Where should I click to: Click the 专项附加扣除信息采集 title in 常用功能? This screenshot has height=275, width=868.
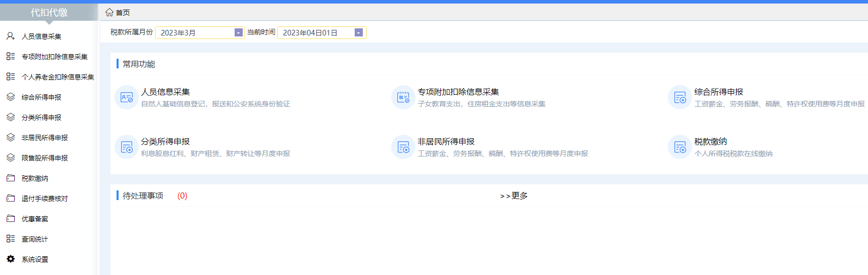(459, 92)
